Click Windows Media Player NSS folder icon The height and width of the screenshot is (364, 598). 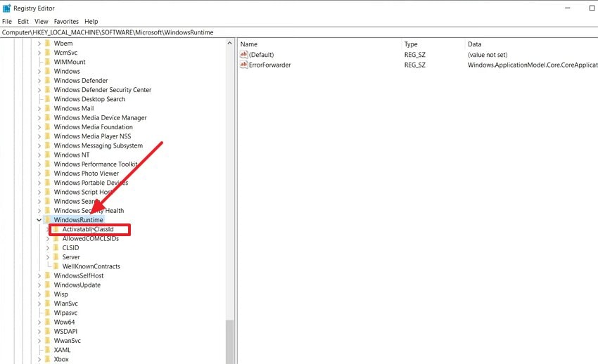tap(48, 136)
